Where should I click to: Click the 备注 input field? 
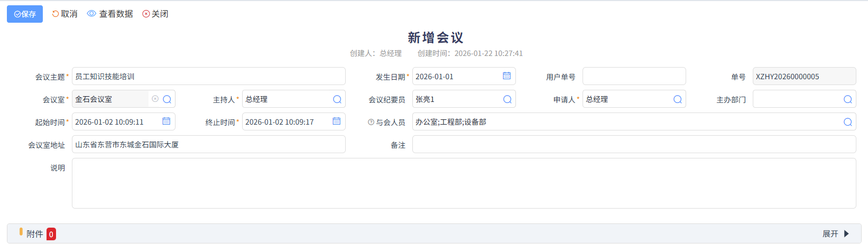pos(634,144)
